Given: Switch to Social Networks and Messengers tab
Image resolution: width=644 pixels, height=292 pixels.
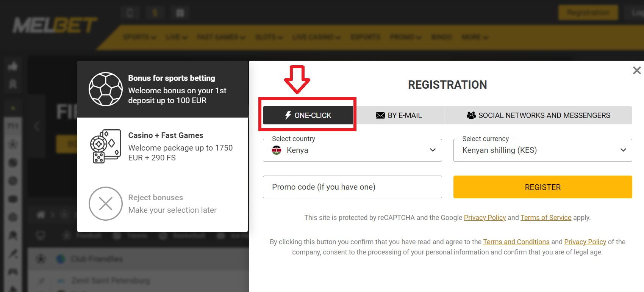Looking at the screenshot, I should pyautogui.click(x=538, y=115).
